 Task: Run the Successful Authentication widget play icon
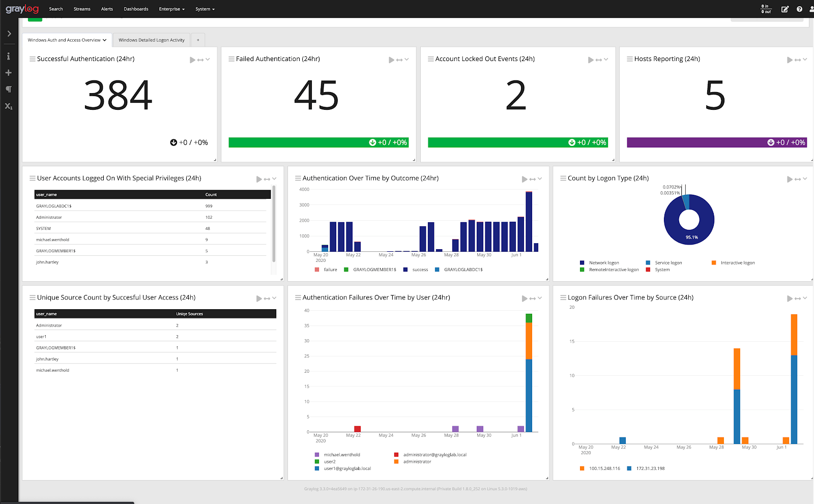[x=192, y=60]
